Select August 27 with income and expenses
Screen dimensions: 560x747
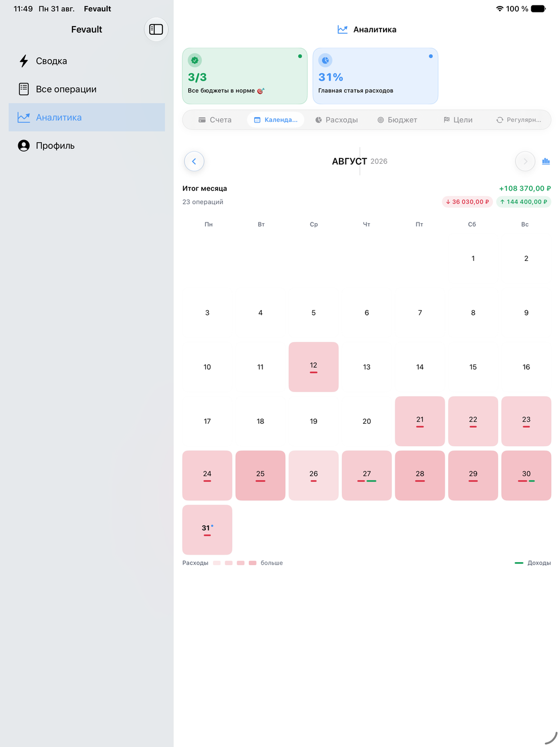click(x=366, y=476)
